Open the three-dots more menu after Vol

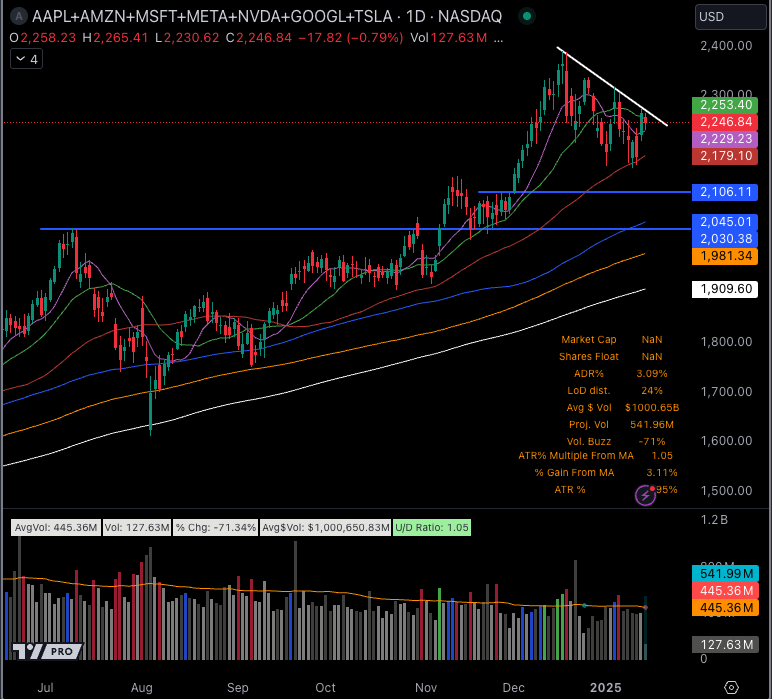(498, 38)
